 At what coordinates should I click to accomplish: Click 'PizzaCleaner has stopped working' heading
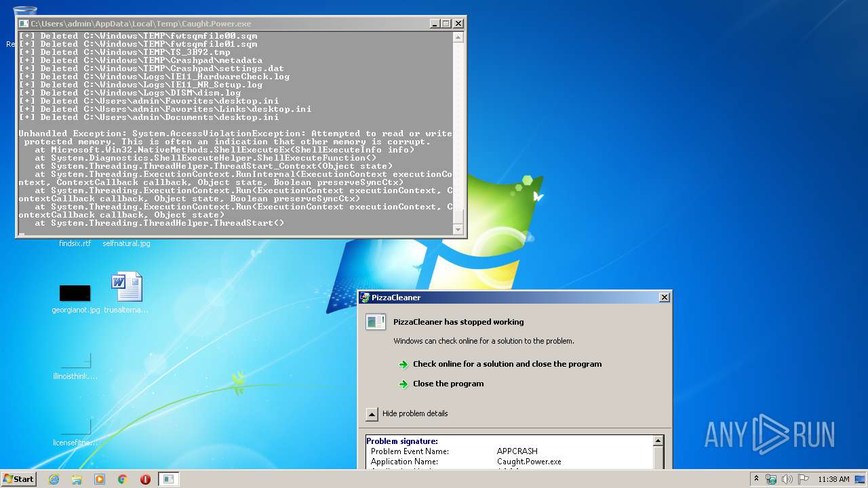[458, 322]
